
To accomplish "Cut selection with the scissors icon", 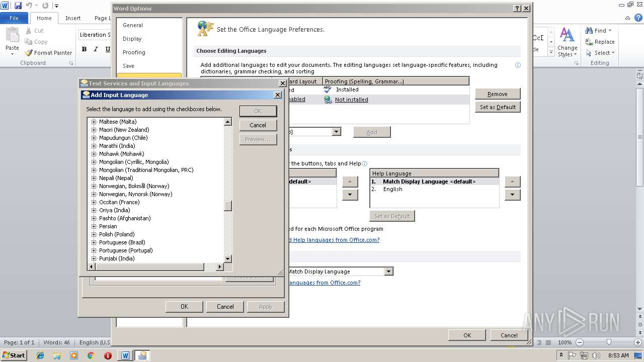I will [29, 31].
